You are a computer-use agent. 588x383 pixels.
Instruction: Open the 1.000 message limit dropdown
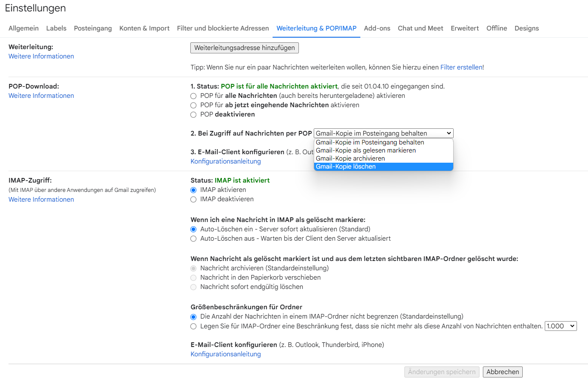coord(560,326)
